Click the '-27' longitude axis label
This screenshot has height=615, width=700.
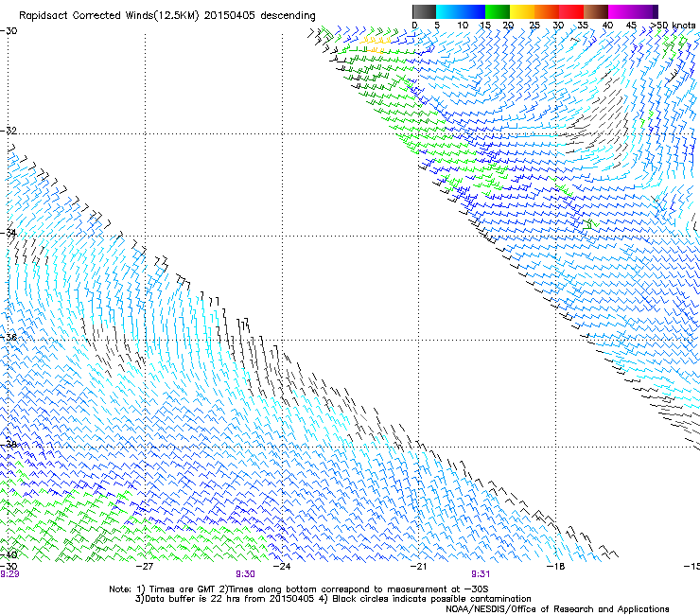(x=145, y=567)
